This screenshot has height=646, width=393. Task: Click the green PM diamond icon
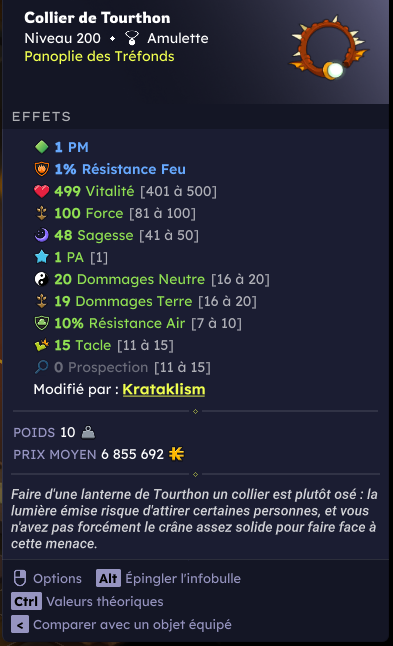pyautogui.click(x=42, y=147)
